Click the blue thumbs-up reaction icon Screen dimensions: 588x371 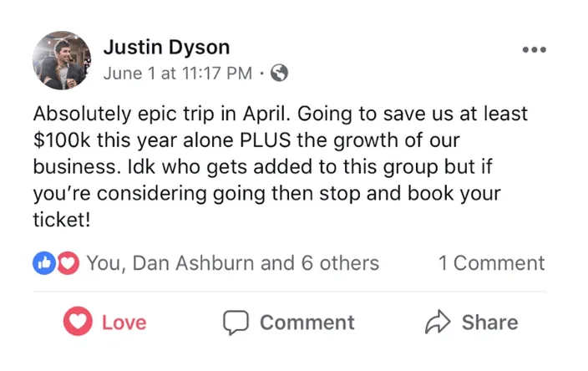click(43, 263)
